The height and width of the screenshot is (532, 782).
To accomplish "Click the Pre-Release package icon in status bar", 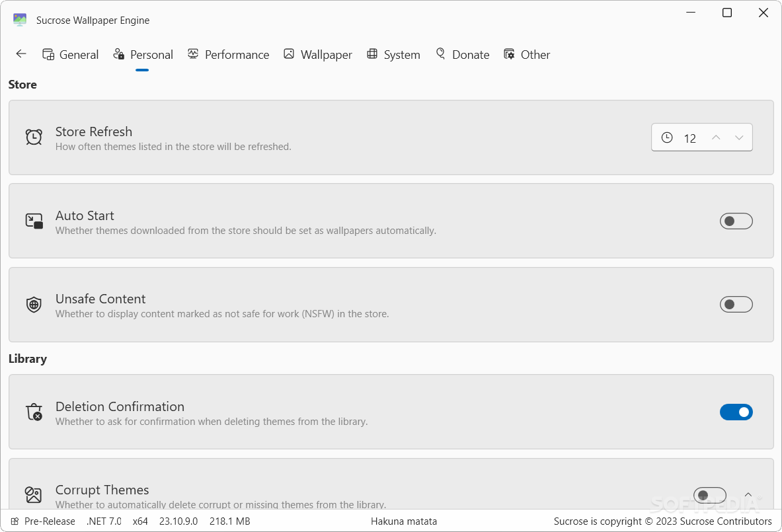I will [15, 521].
